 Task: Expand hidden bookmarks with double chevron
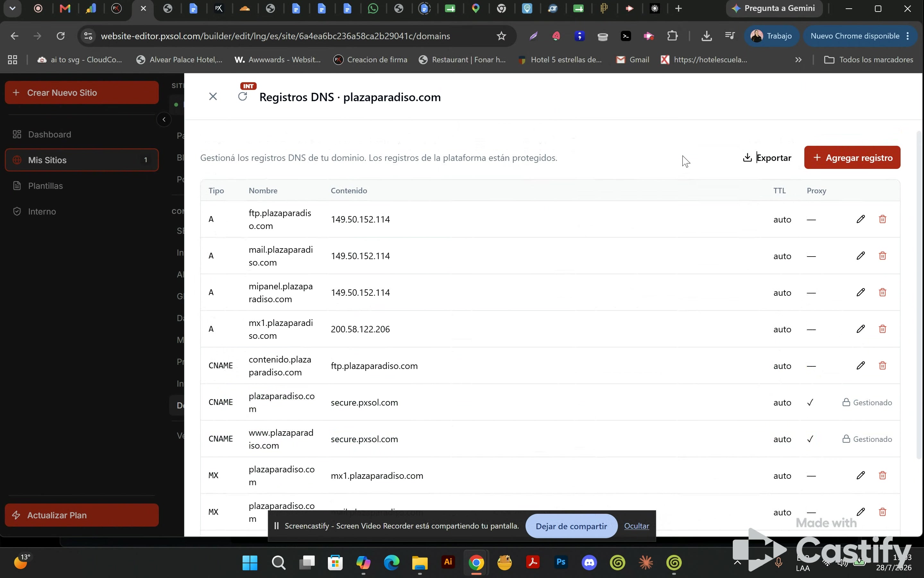click(x=798, y=60)
